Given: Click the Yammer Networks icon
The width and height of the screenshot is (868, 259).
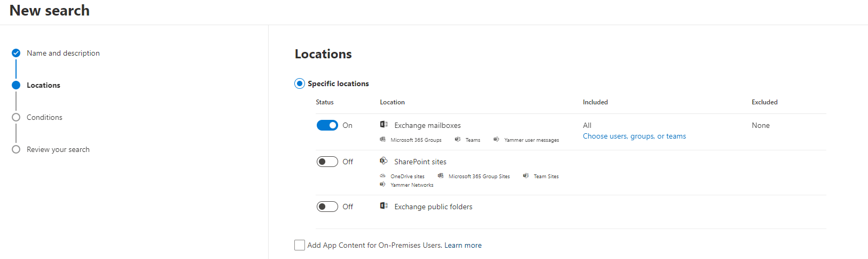Looking at the screenshot, I should click(x=382, y=184).
